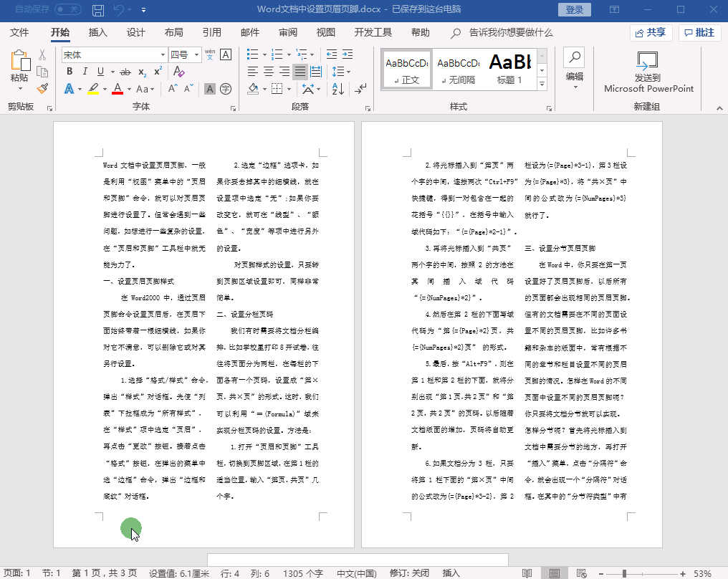Click the clear formatting eraser icon

point(179,72)
